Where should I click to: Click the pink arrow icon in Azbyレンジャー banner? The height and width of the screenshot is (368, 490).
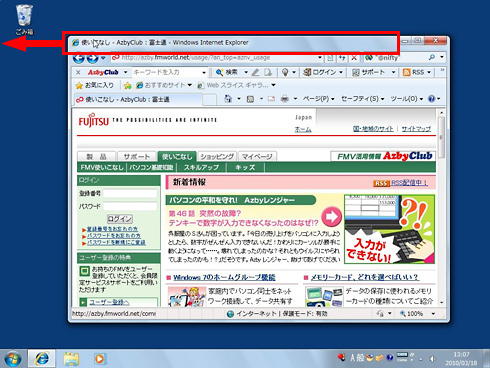(332, 216)
